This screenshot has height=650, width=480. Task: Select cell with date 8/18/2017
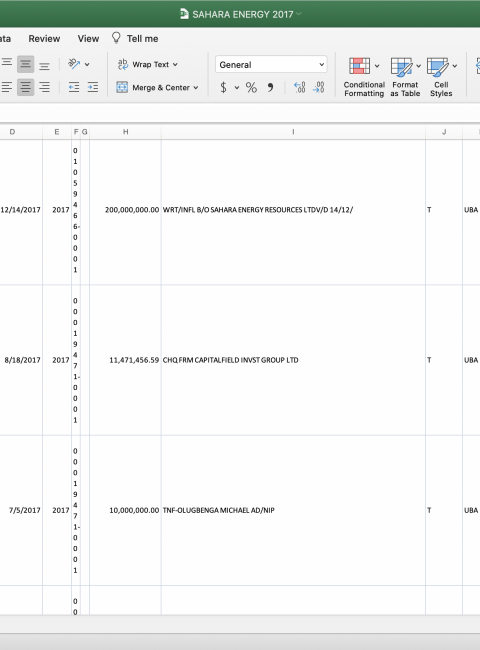coord(21,360)
